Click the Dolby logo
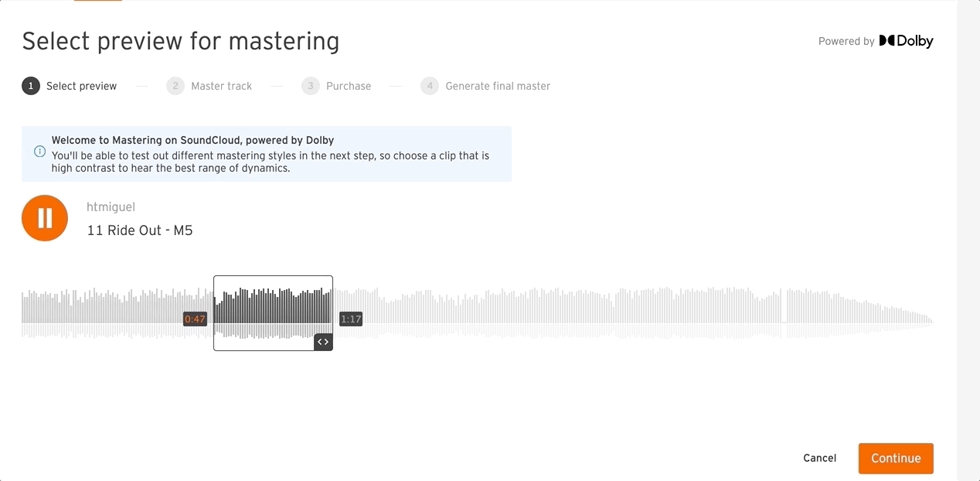The width and height of the screenshot is (980, 481). point(906,41)
